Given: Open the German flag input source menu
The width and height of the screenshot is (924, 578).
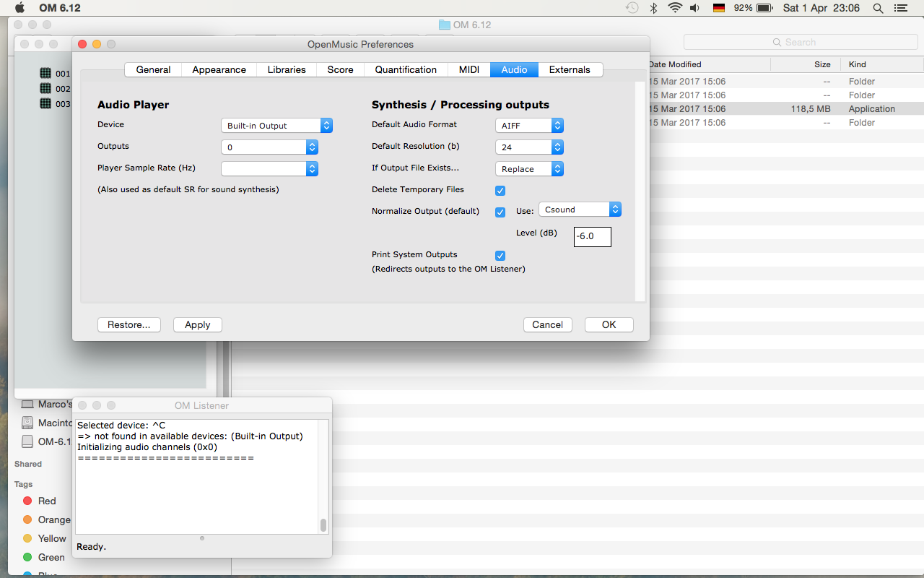Looking at the screenshot, I should [x=718, y=8].
